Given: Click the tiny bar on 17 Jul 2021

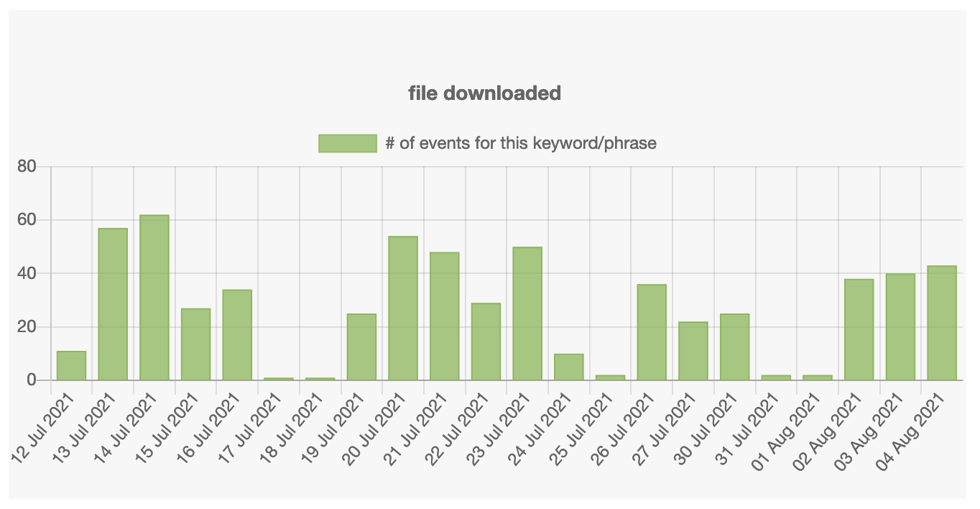Looking at the screenshot, I should point(278,377).
